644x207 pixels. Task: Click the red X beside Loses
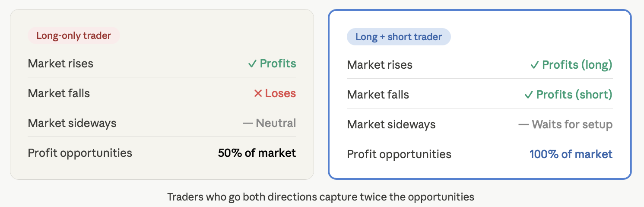click(x=258, y=93)
